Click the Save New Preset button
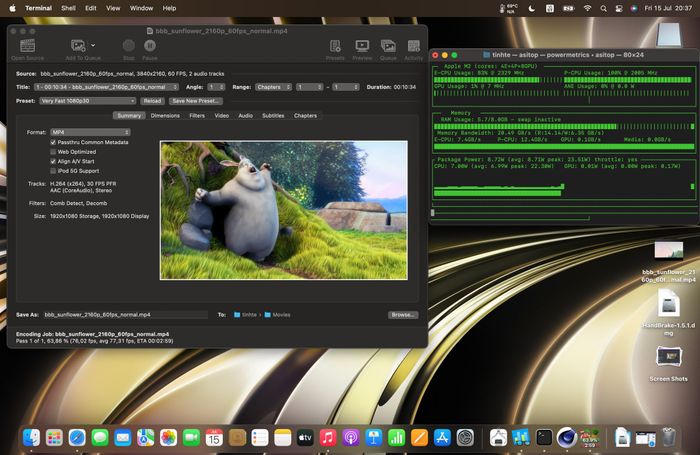Screen dimensions: 700x455 tap(196, 101)
